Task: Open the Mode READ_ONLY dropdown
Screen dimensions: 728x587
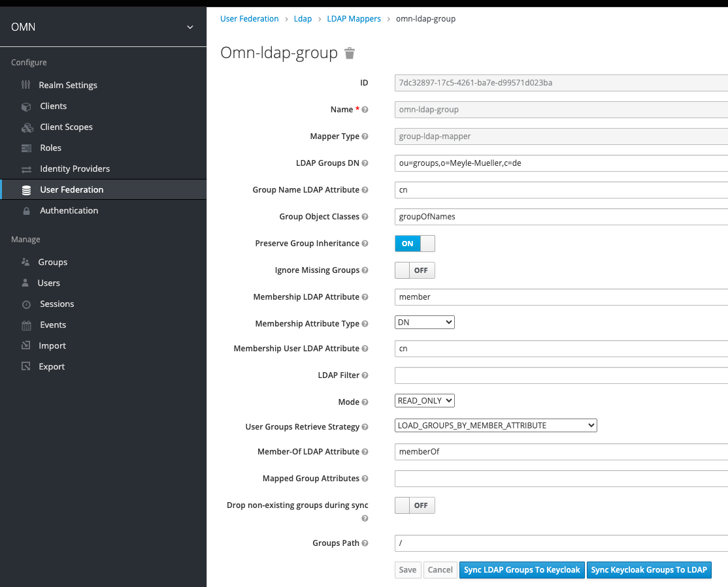Action: 425,401
